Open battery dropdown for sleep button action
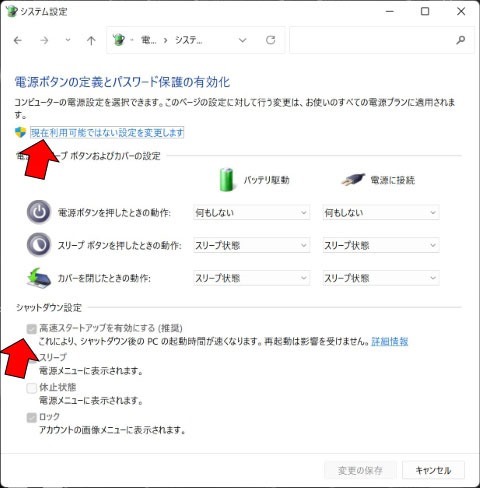Image resolution: width=480 pixels, height=488 pixels. point(251,245)
